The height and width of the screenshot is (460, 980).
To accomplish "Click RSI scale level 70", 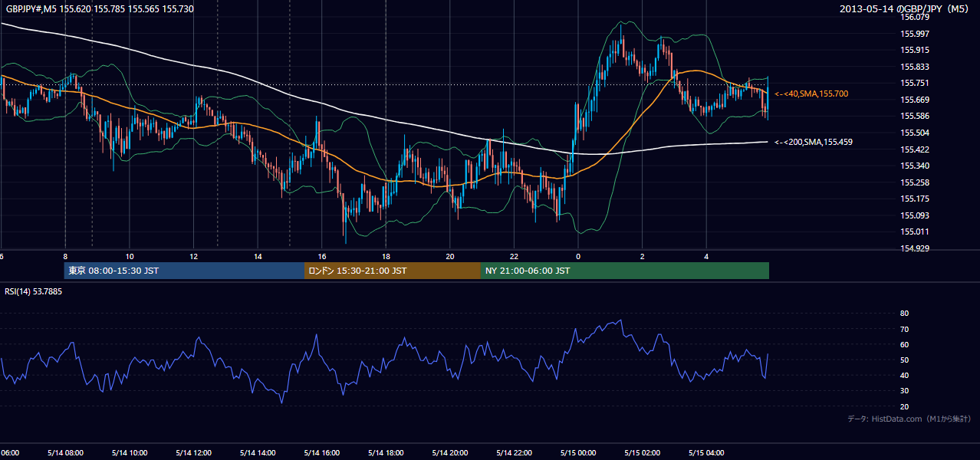I will [904, 329].
